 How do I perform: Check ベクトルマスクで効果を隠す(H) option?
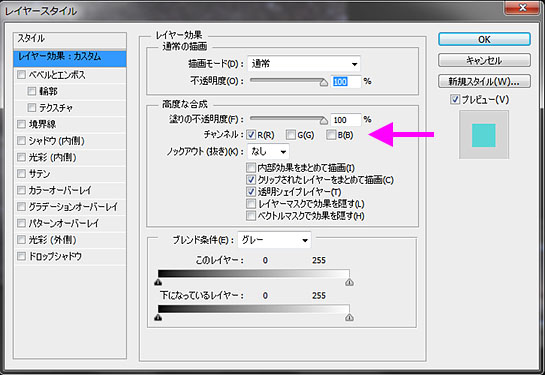pyautogui.click(x=251, y=215)
